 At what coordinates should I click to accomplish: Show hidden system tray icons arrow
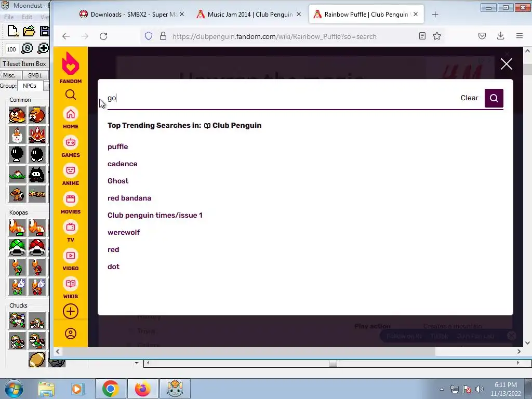[x=442, y=390]
